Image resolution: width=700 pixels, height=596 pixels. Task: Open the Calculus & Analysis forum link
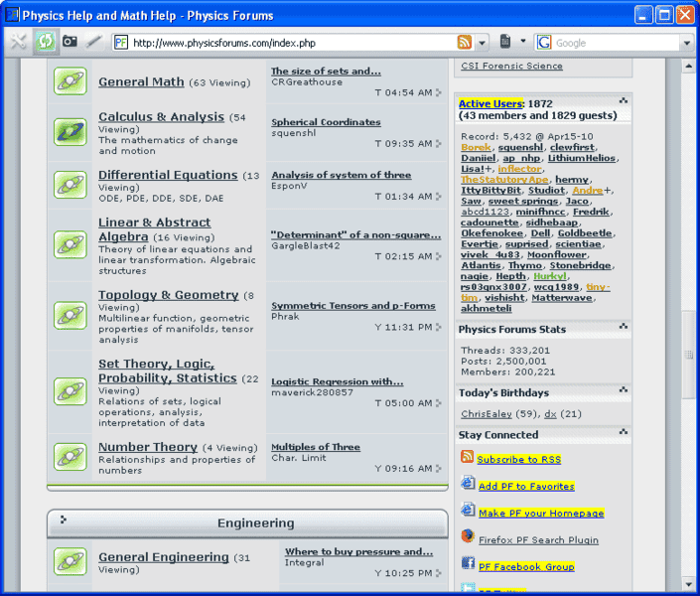point(161,116)
